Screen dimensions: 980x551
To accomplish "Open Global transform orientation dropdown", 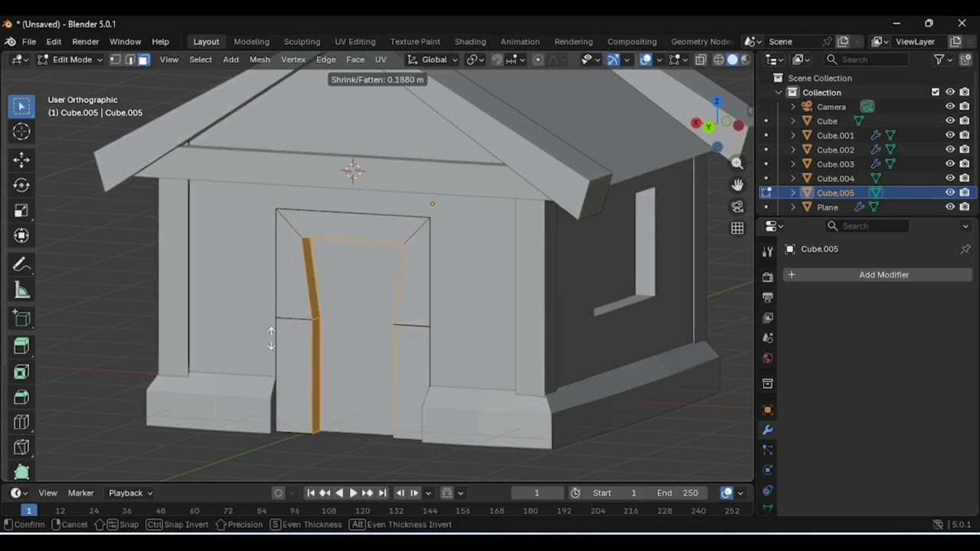I will 433,60.
